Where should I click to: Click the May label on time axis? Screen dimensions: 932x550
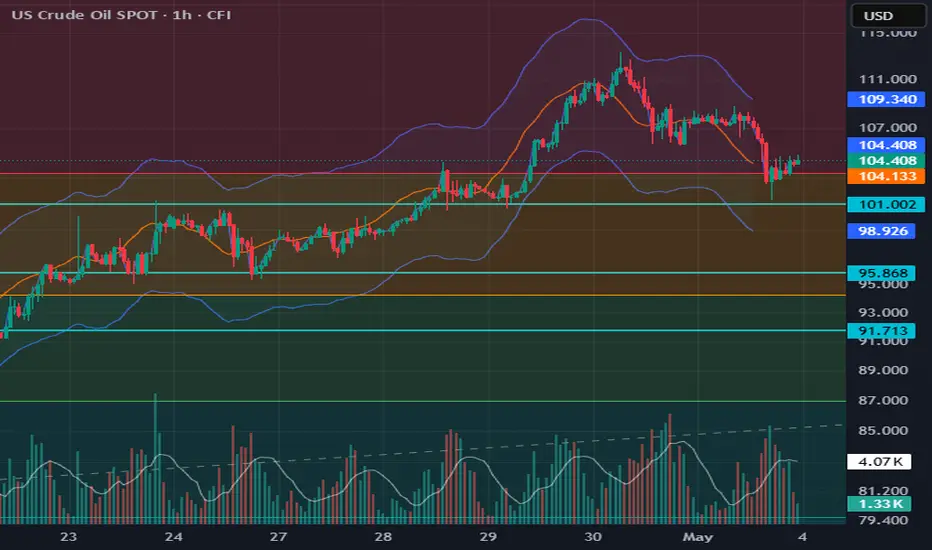[698, 537]
